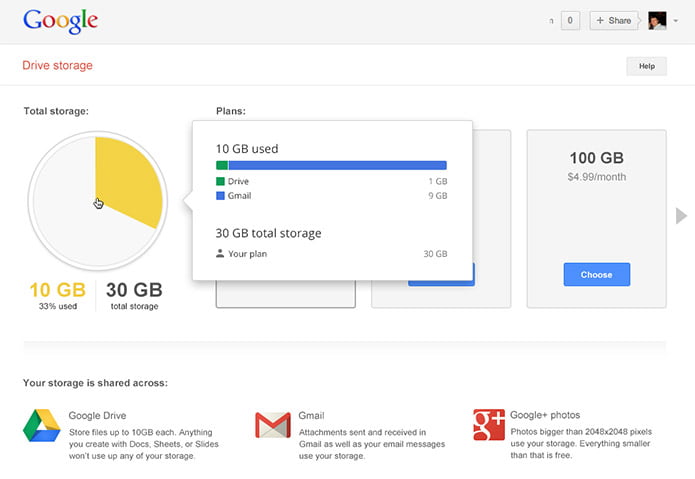Image resolution: width=695 pixels, height=479 pixels.
Task: Show next plans with right arrow
Action: [x=681, y=216]
